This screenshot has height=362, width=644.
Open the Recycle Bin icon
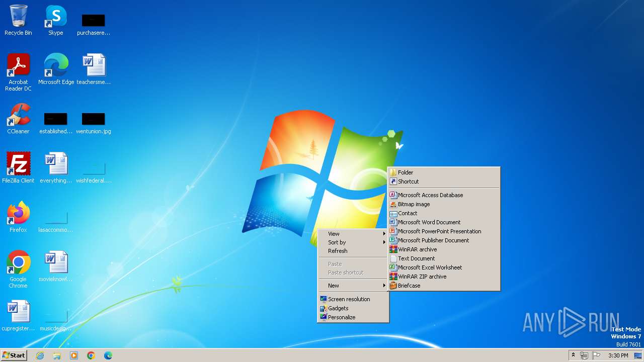pos(18,20)
